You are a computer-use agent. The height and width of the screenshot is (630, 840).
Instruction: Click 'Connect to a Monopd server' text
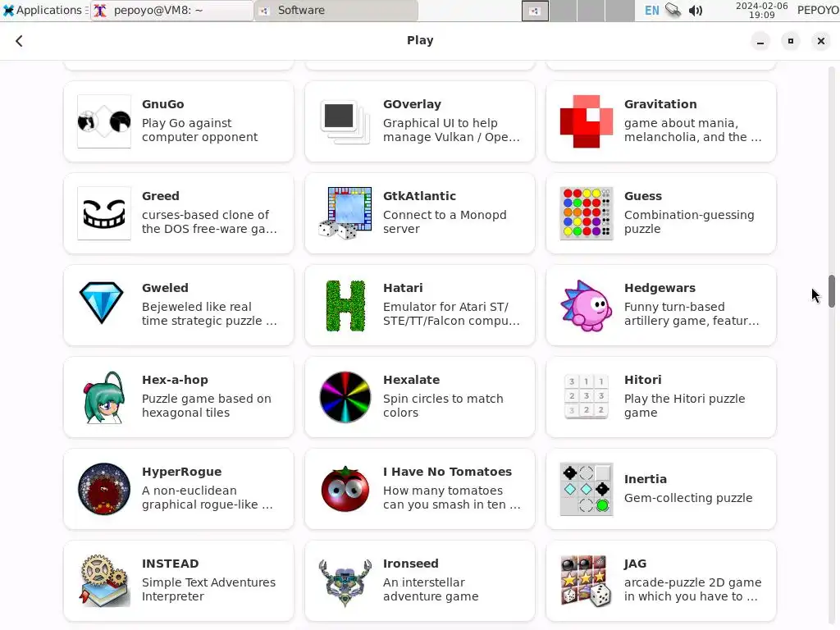[444, 221]
